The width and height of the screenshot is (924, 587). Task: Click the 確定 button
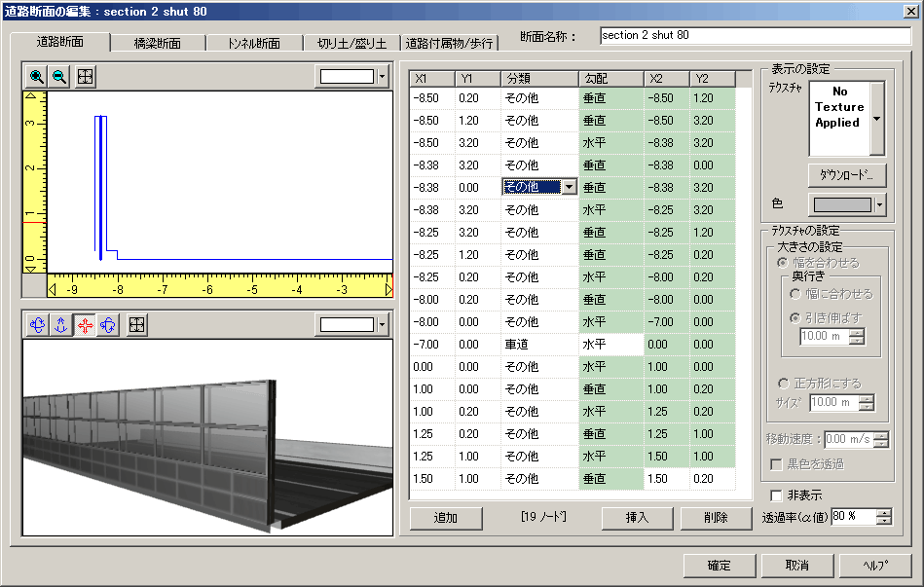click(x=720, y=566)
